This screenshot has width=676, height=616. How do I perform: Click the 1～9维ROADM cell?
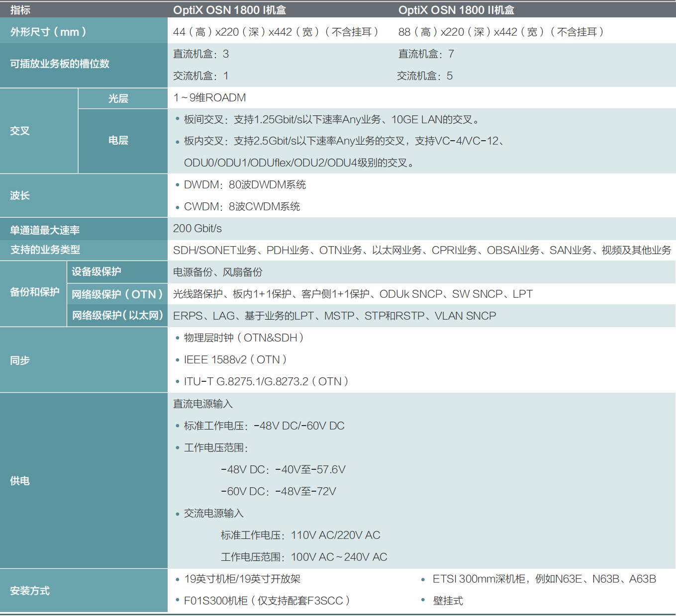(209, 98)
